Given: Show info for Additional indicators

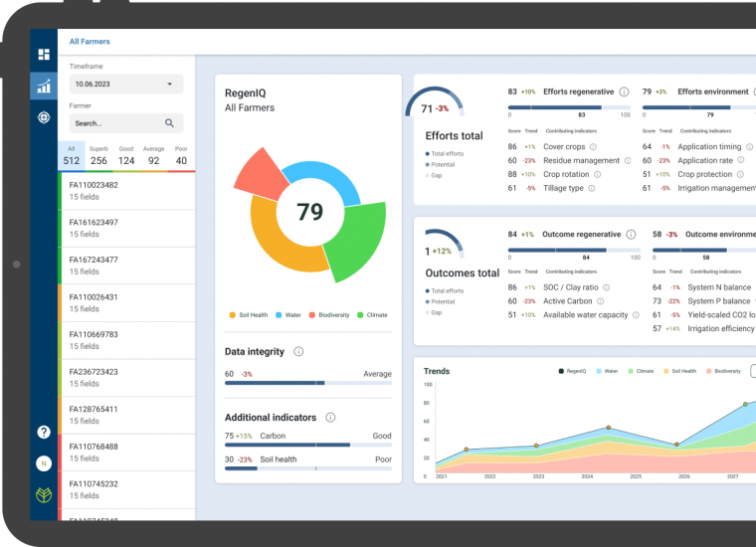Looking at the screenshot, I should (x=330, y=418).
